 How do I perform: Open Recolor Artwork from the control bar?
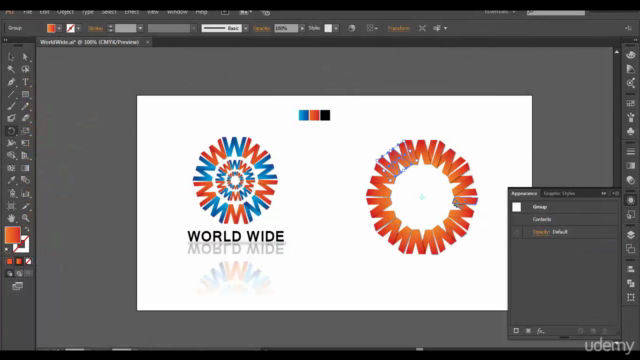[351, 28]
